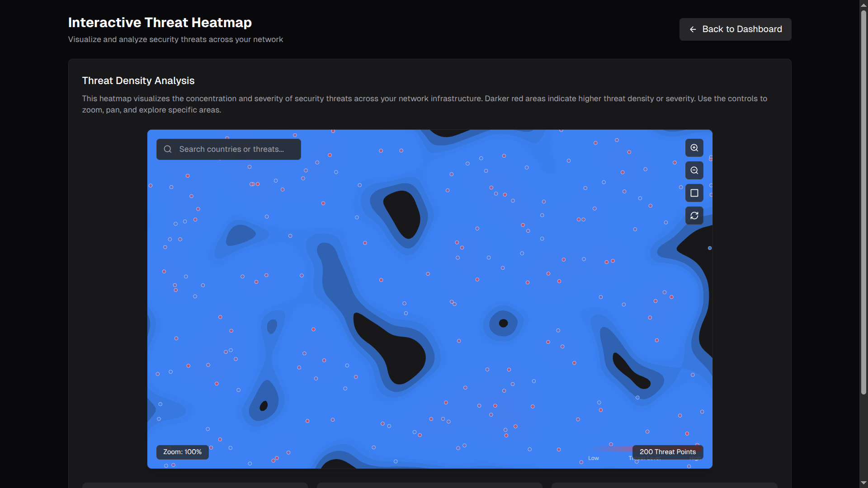The width and height of the screenshot is (868, 488).
Task: Reset the heatmap view with the refresh icon
Action: (x=694, y=216)
